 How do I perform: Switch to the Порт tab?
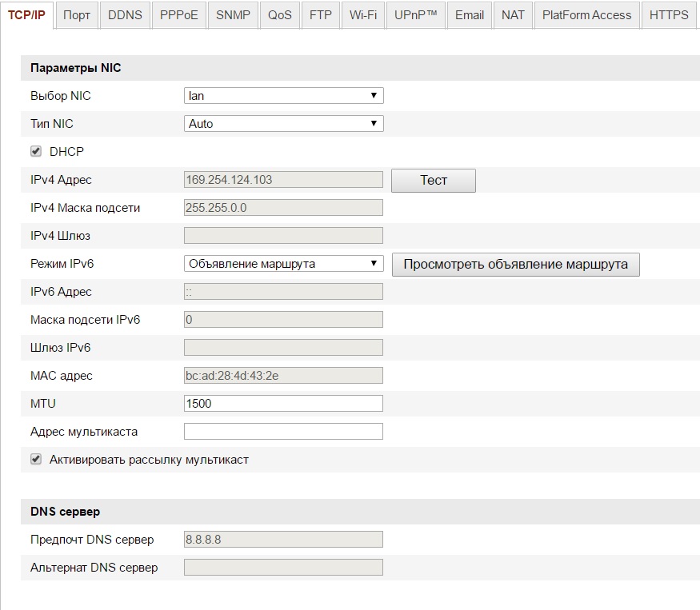click(x=76, y=15)
